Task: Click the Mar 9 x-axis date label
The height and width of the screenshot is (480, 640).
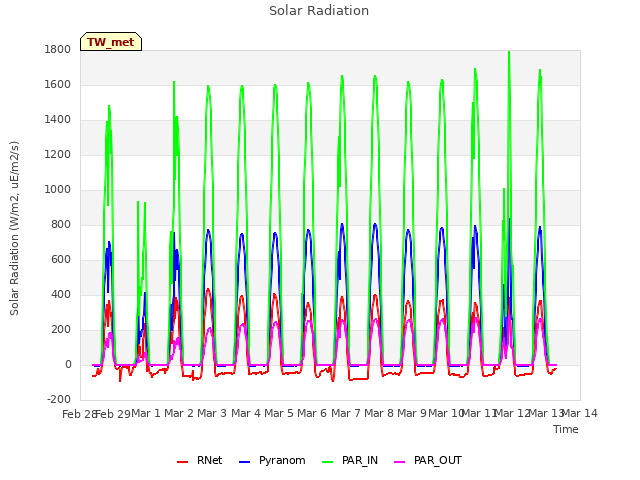Action: click(412, 413)
